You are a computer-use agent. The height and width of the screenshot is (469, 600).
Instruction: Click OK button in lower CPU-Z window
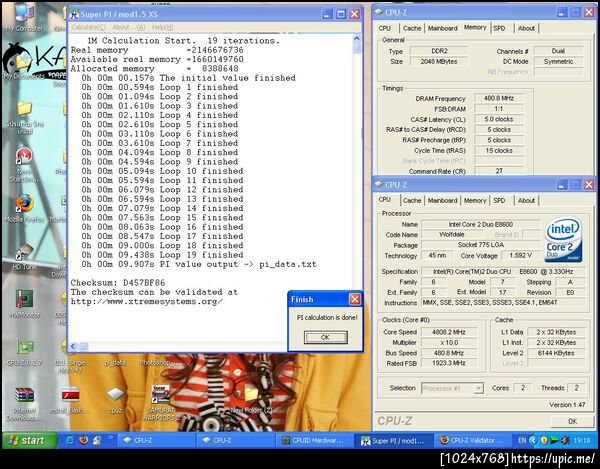(x=572, y=421)
